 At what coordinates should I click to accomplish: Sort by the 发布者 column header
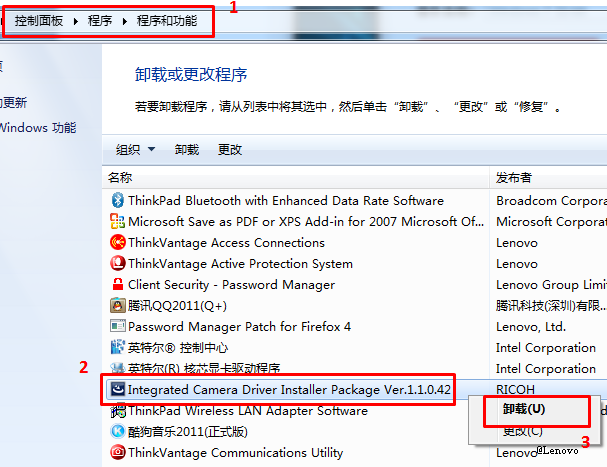513,177
